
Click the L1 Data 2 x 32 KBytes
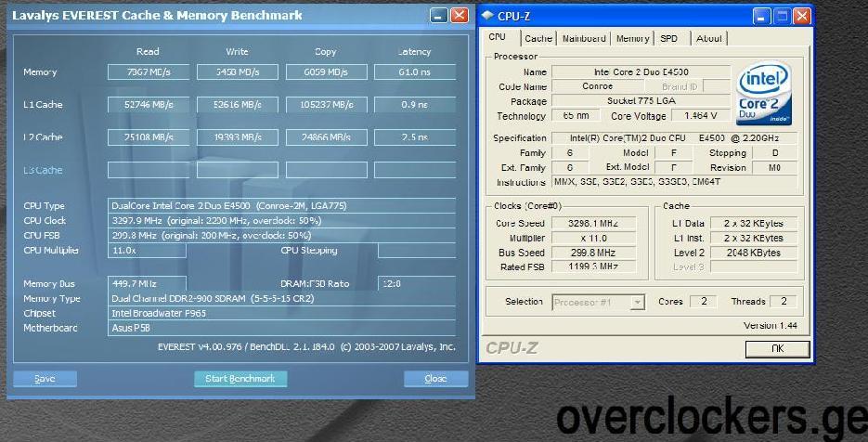[754, 223]
